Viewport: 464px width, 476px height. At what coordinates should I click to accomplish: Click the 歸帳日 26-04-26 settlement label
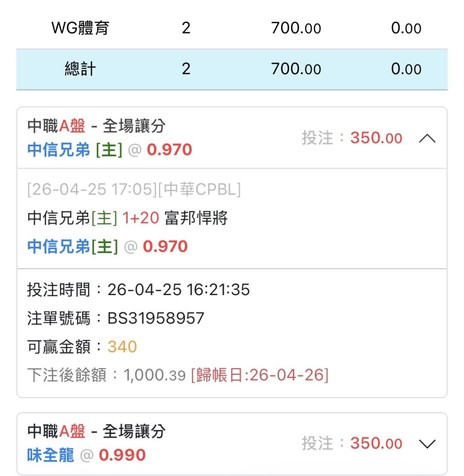click(259, 375)
